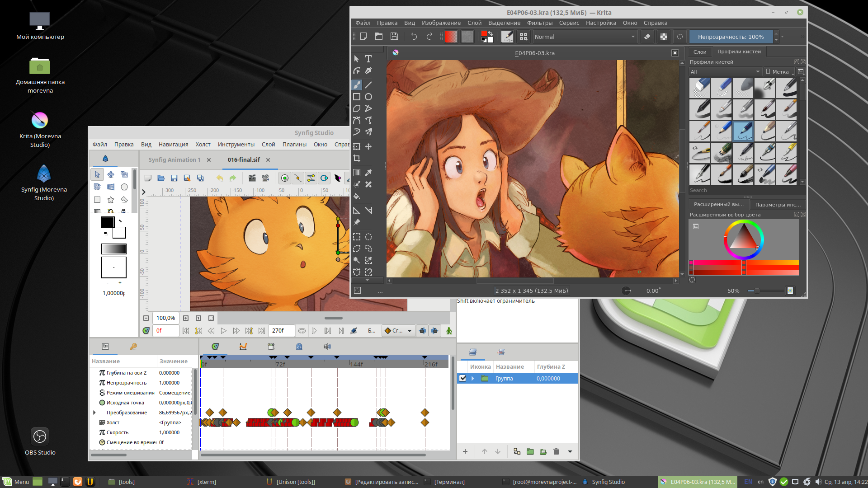The height and width of the screenshot is (488, 868).
Task: Click the render clapperboard icon in Synfig
Action: [252, 178]
